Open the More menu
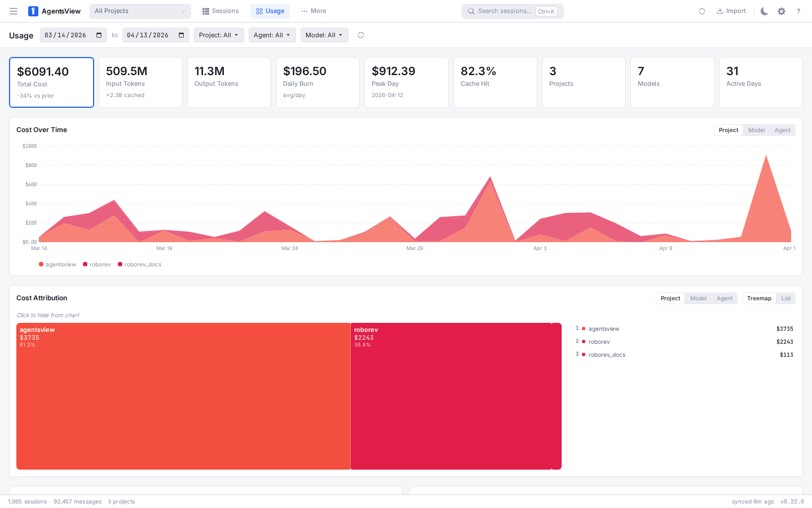Screen dimensions: 812x508 tap(314, 11)
